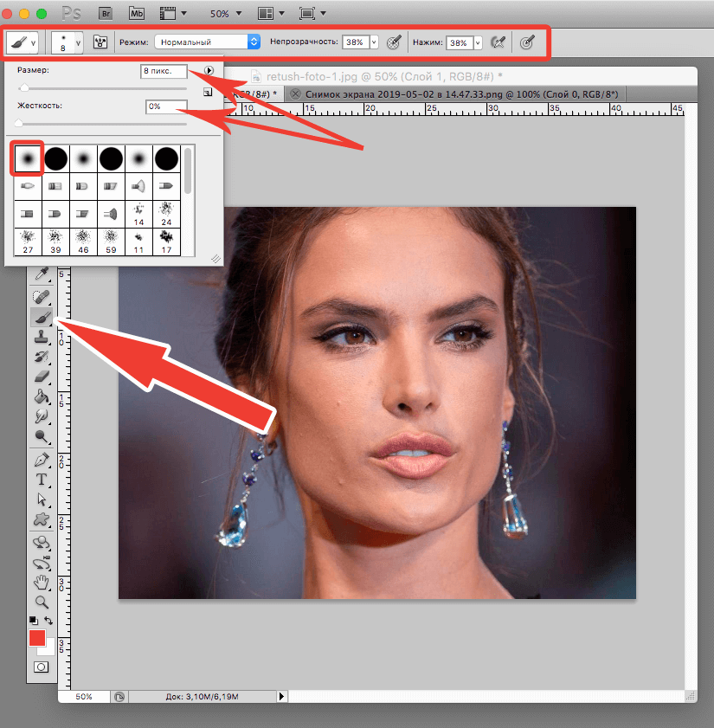Select the 3D Object Rotate tool
Image resolution: width=714 pixels, height=728 pixels.
point(42,542)
